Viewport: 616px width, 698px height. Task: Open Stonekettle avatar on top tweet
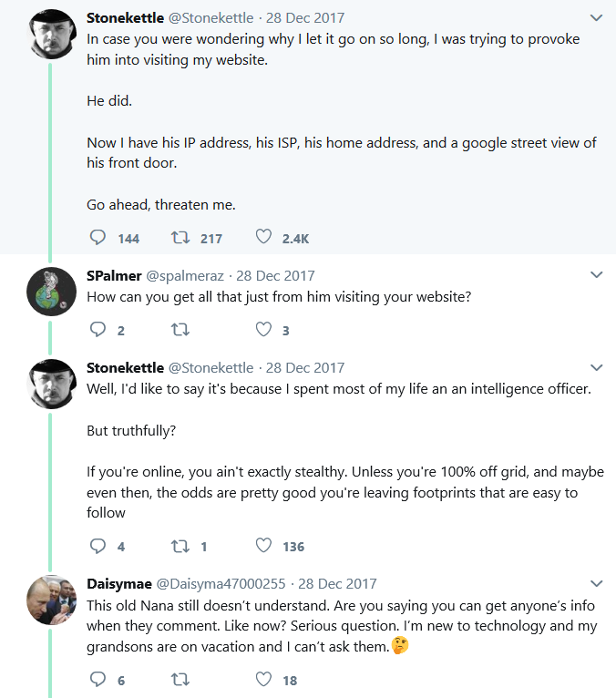point(51,35)
